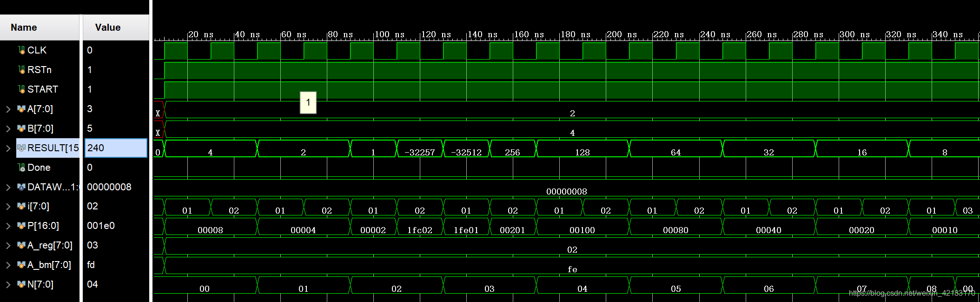
Task: Click the START signal icon
Action: coord(21,89)
